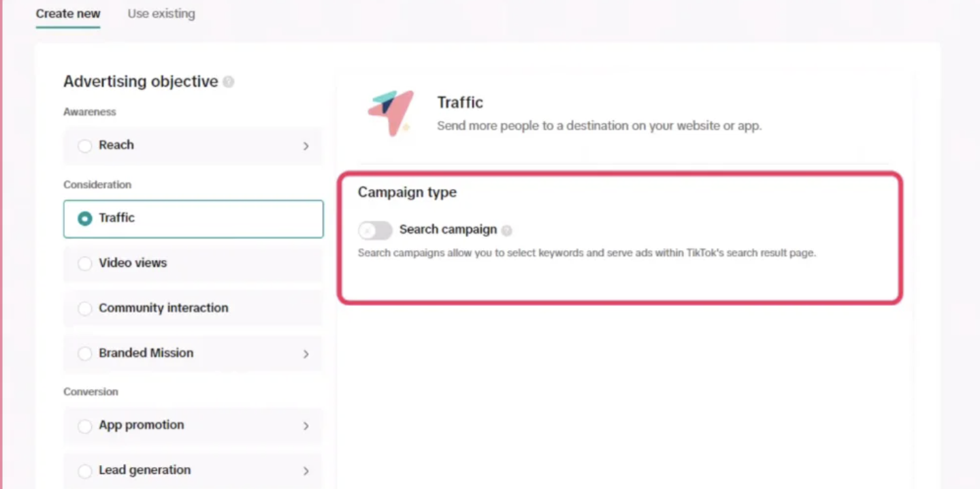Pick the App promotion objective

84,426
